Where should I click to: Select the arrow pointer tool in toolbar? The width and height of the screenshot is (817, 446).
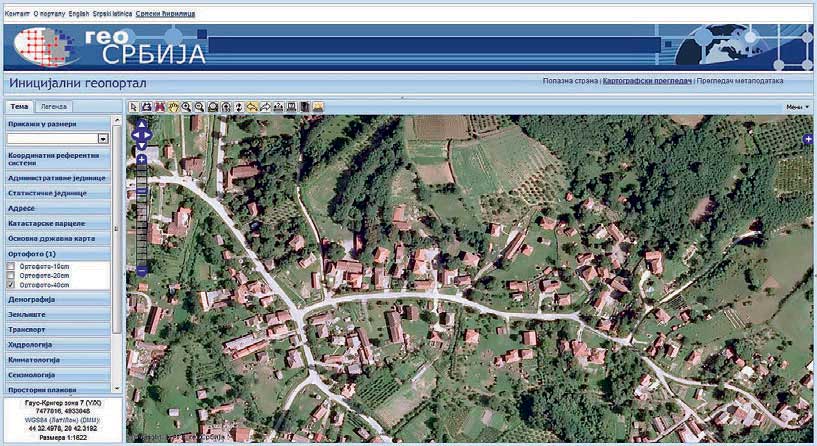pyautogui.click(x=134, y=107)
